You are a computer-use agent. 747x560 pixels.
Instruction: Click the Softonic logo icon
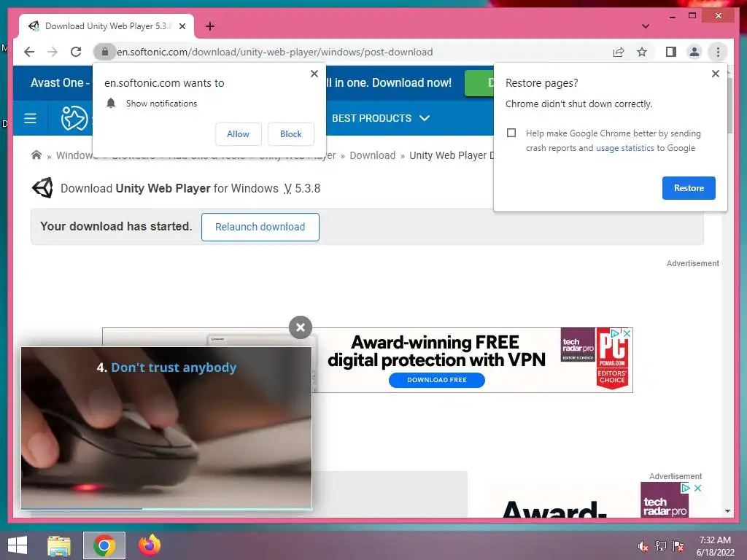coord(74,118)
